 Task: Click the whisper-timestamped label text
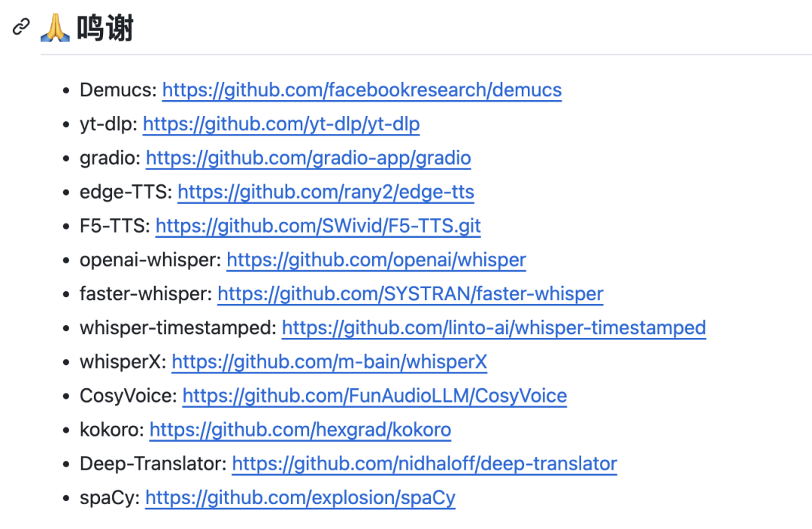[x=177, y=327]
